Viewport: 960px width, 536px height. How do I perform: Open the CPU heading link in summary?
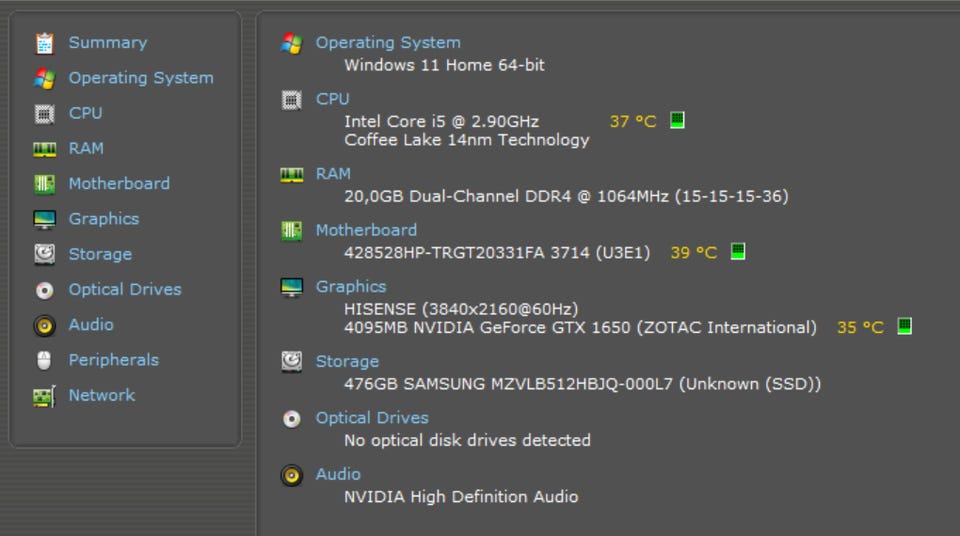point(332,99)
